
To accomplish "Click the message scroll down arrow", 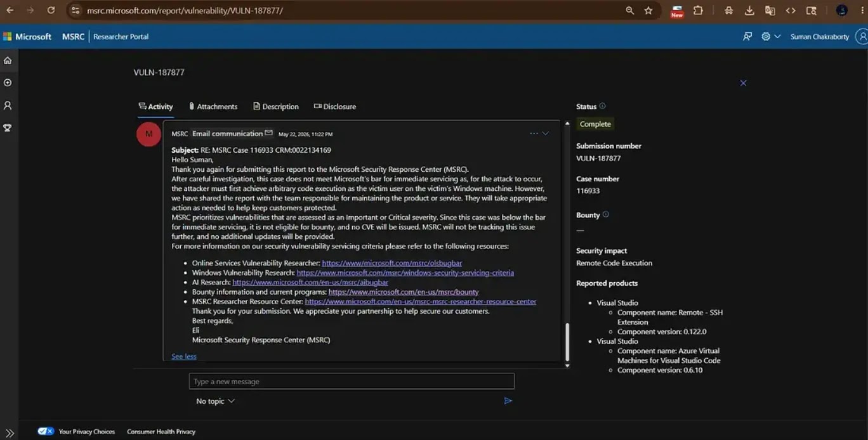I will coord(567,366).
